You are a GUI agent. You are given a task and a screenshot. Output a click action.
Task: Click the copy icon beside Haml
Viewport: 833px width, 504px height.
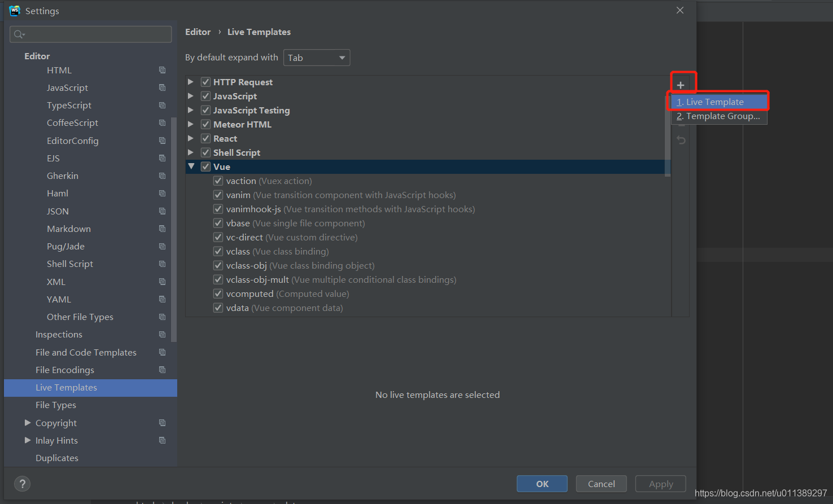tap(163, 194)
